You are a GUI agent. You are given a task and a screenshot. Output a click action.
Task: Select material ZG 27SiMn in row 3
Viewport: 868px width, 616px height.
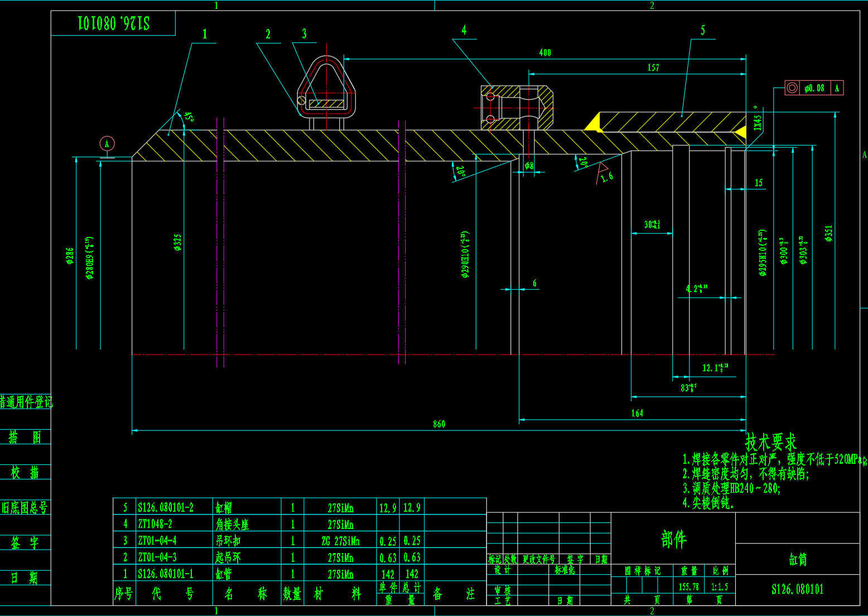click(x=340, y=541)
